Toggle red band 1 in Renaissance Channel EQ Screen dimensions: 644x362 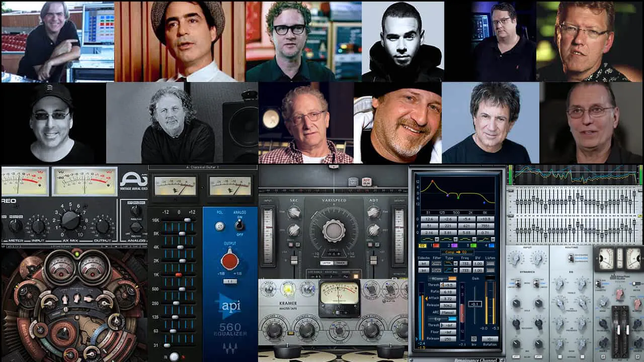click(x=436, y=245)
